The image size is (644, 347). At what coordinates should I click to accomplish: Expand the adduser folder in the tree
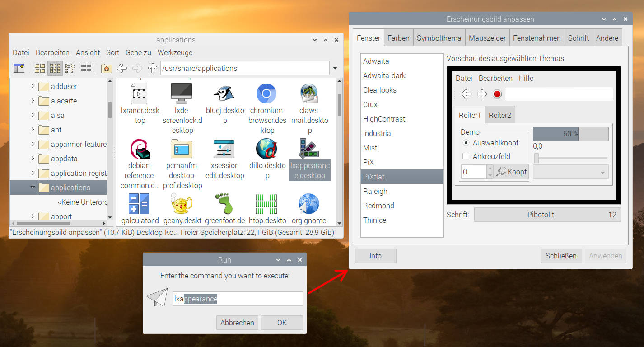click(33, 86)
